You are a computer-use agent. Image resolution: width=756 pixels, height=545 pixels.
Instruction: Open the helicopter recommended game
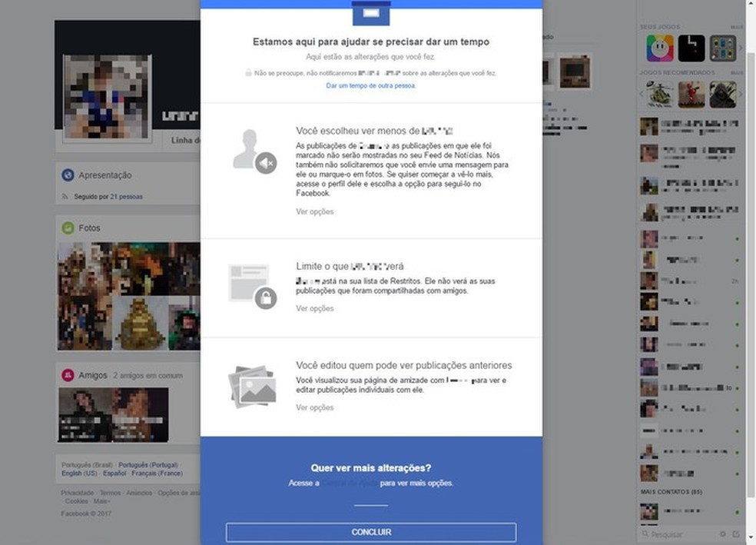(x=659, y=95)
